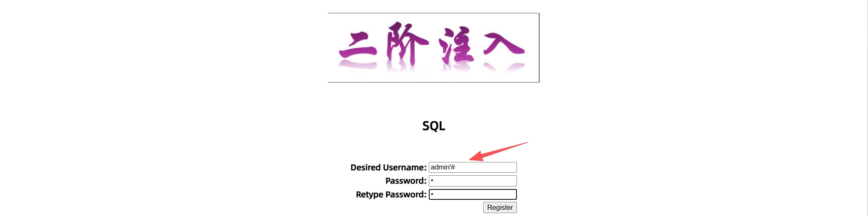This screenshot has height=216, width=868.
Task: Submit the form with Register button
Action: click(500, 207)
